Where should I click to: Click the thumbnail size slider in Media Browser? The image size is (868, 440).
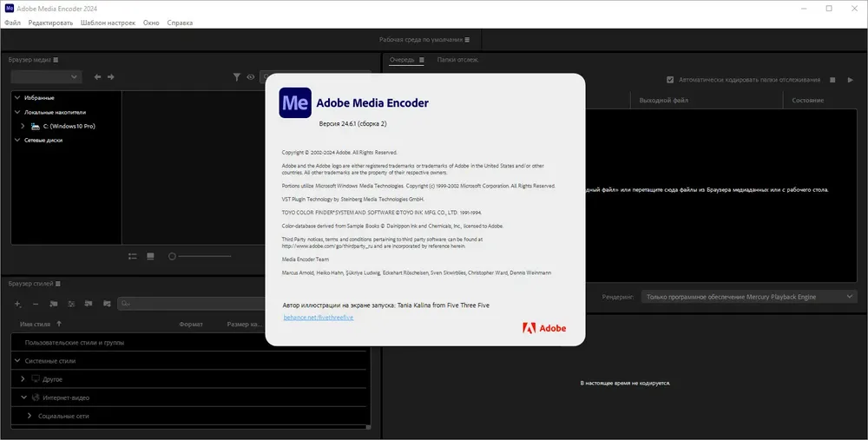[173, 256]
